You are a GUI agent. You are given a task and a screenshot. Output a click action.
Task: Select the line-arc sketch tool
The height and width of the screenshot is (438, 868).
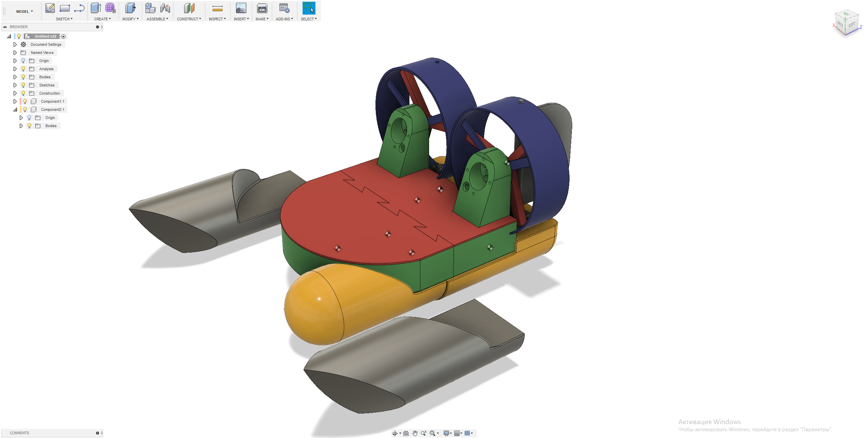tap(79, 8)
